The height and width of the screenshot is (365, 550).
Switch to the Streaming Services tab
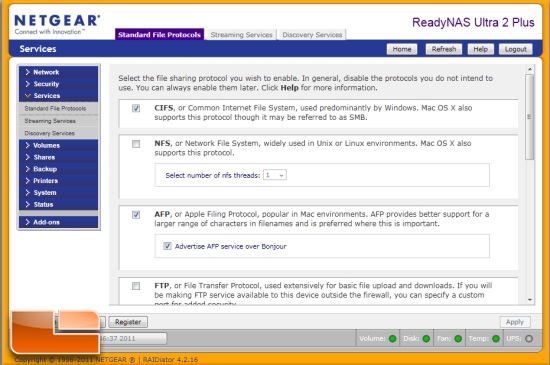(x=241, y=35)
